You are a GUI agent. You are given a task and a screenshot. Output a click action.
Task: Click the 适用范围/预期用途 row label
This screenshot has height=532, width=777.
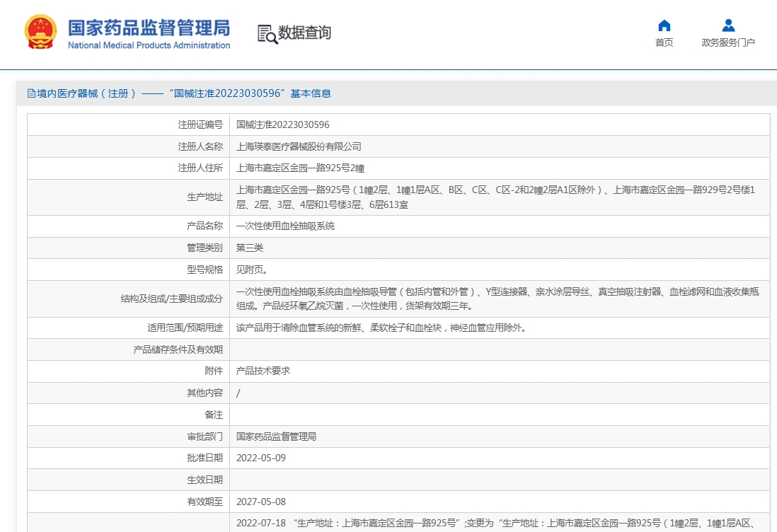(x=185, y=328)
